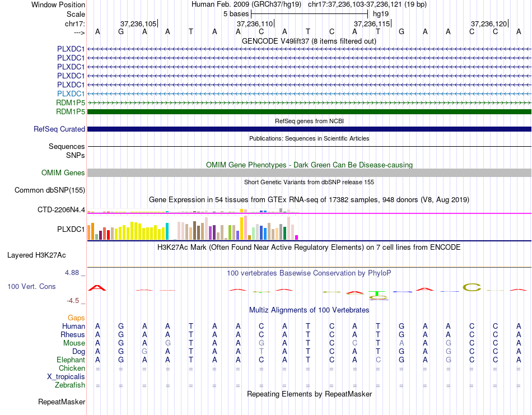Click the chr17:37,236,103-37,236,121 (19 bp) range text
This screenshot has height=415, width=532.
coord(367,4)
